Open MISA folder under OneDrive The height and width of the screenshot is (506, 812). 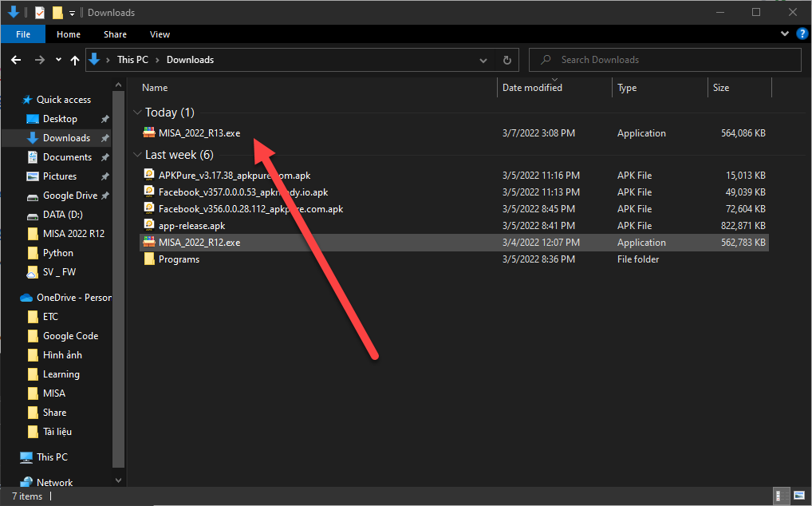[46, 393]
